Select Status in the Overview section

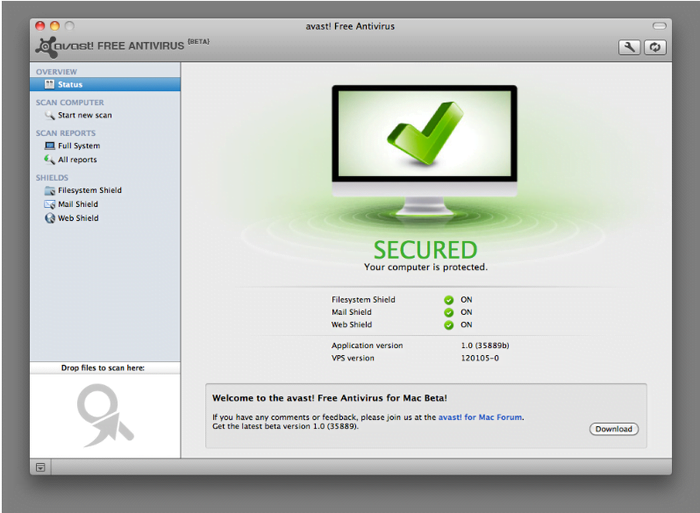105,84
